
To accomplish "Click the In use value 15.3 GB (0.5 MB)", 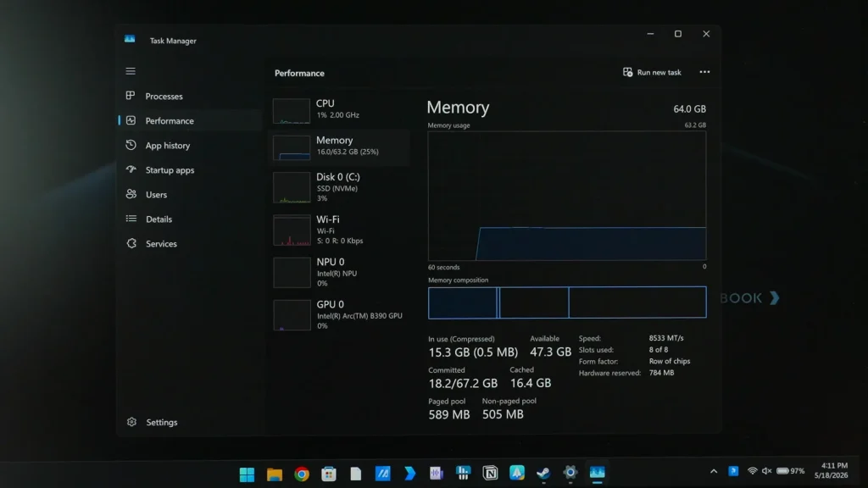I will tap(473, 352).
